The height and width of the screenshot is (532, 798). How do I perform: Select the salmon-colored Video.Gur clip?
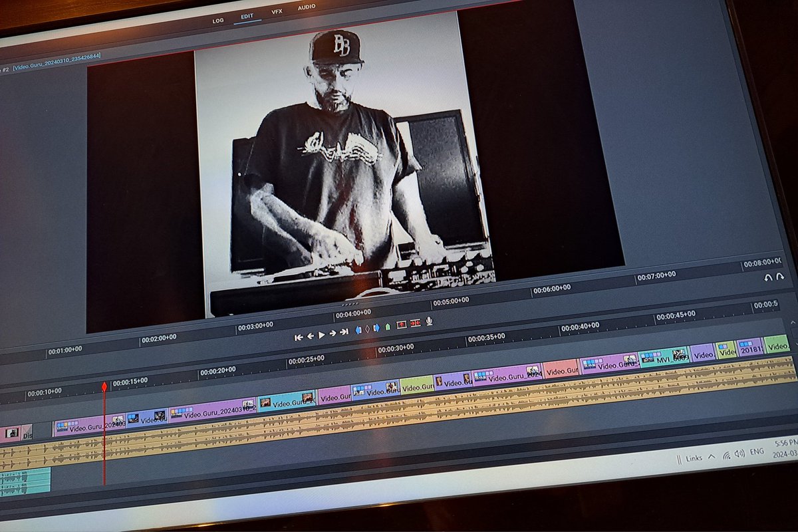pyautogui.click(x=561, y=368)
